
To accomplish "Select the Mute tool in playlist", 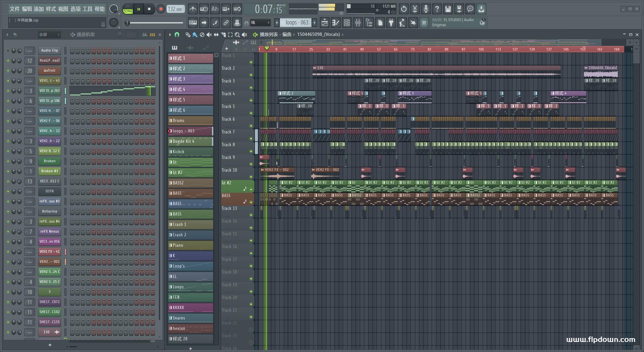I will tap(209, 35).
